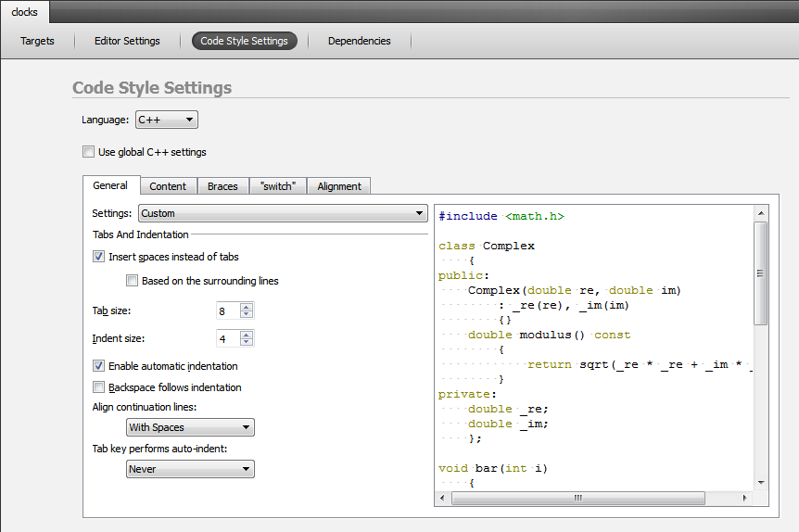Image resolution: width=799 pixels, height=532 pixels.
Task: Open the Language dropdown showing C++
Action: [167, 120]
